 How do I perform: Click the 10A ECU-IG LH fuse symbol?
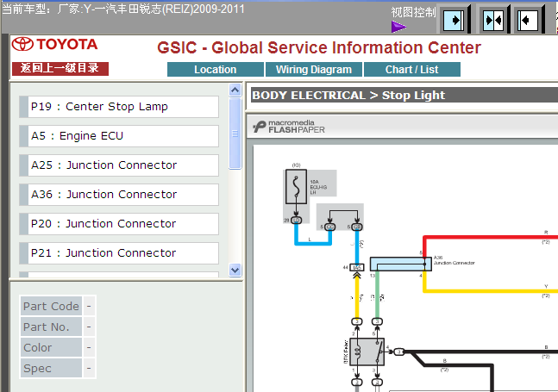coord(296,187)
